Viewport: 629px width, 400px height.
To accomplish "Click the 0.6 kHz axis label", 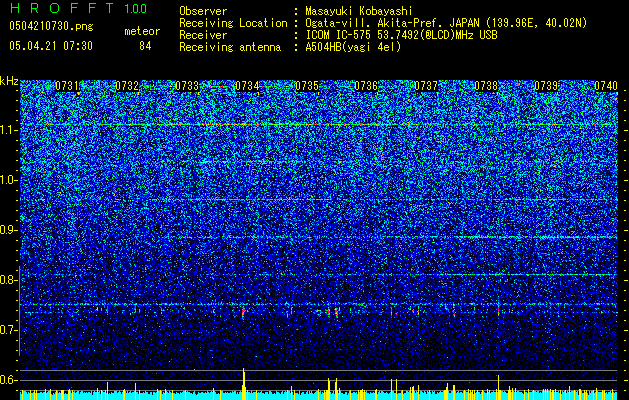I will 8,380.
